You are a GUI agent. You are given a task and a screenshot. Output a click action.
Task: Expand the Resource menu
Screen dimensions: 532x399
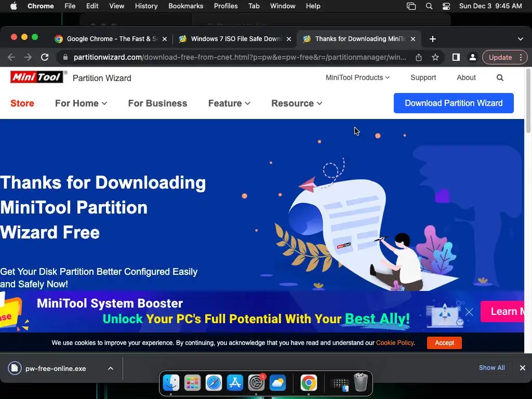297,103
